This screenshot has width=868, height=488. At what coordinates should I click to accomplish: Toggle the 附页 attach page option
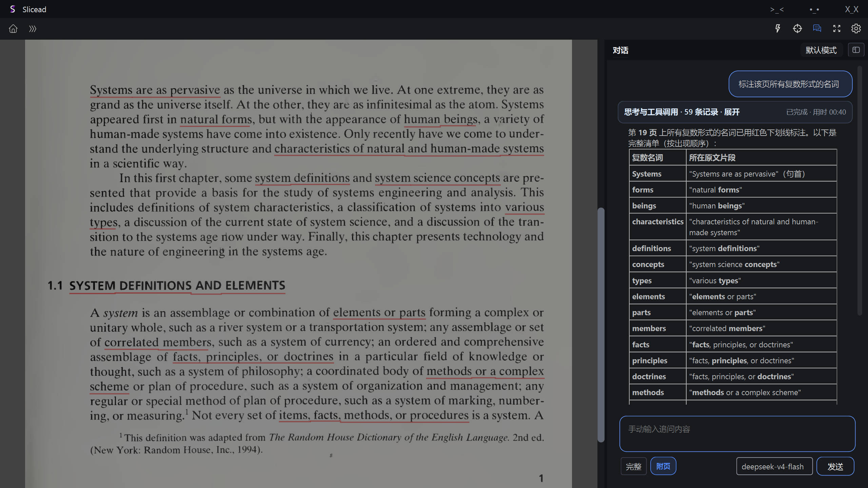coord(663,466)
